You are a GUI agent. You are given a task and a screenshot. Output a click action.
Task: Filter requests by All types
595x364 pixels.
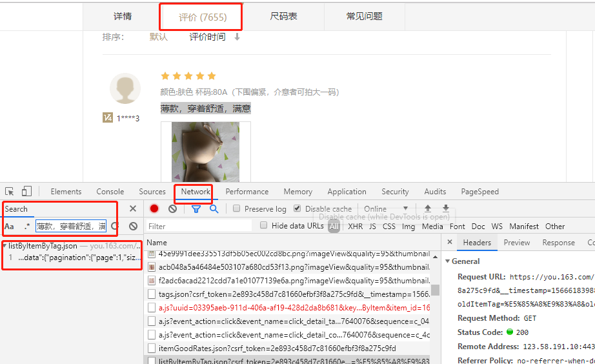tap(334, 227)
